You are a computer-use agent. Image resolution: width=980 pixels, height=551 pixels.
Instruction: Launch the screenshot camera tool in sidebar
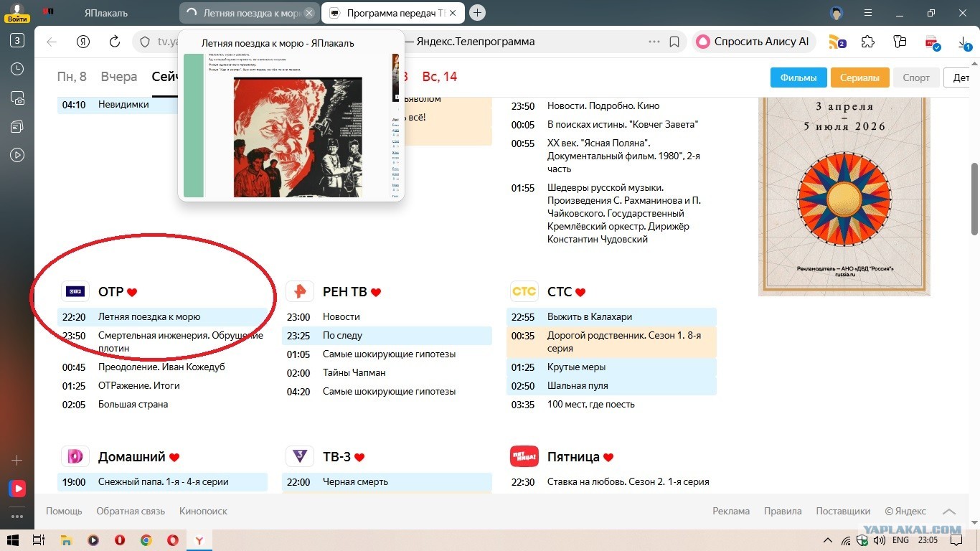coord(17,98)
